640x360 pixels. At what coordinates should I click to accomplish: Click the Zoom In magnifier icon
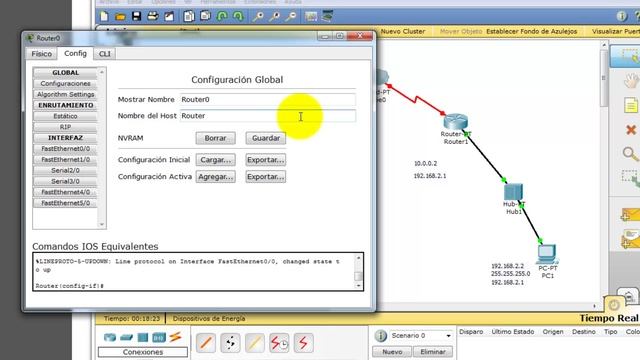258,16
